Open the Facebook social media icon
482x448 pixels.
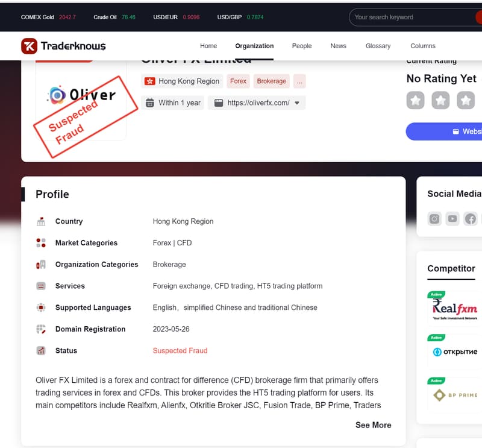[471, 219]
